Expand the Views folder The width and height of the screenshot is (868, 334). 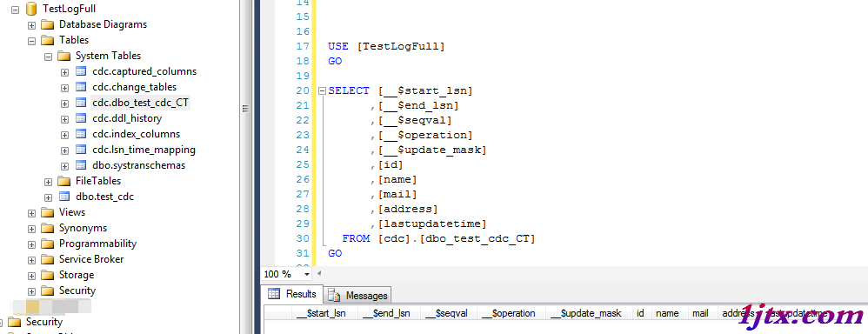click(31, 213)
